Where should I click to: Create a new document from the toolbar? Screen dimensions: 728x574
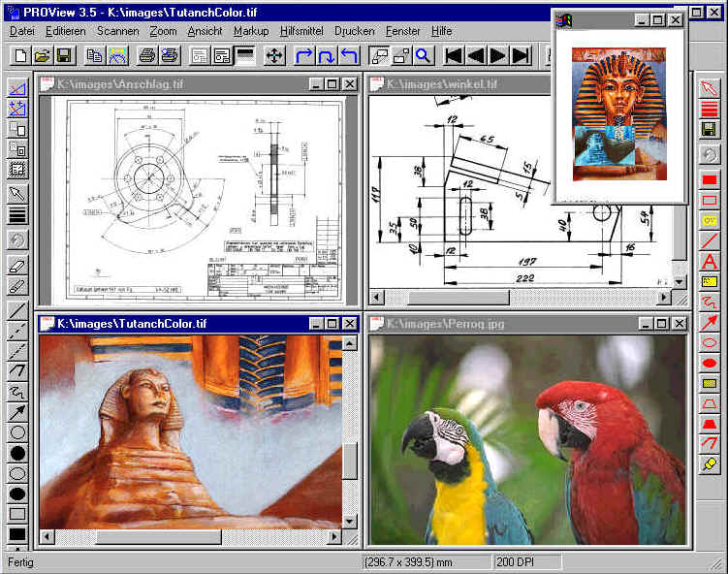pyautogui.click(x=20, y=55)
